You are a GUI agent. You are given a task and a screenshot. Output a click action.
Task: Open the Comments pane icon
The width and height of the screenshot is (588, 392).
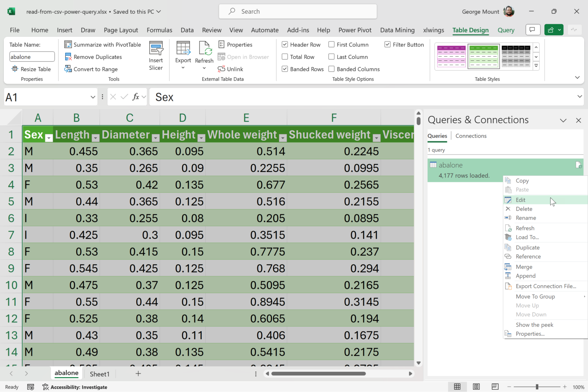tap(532, 30)
